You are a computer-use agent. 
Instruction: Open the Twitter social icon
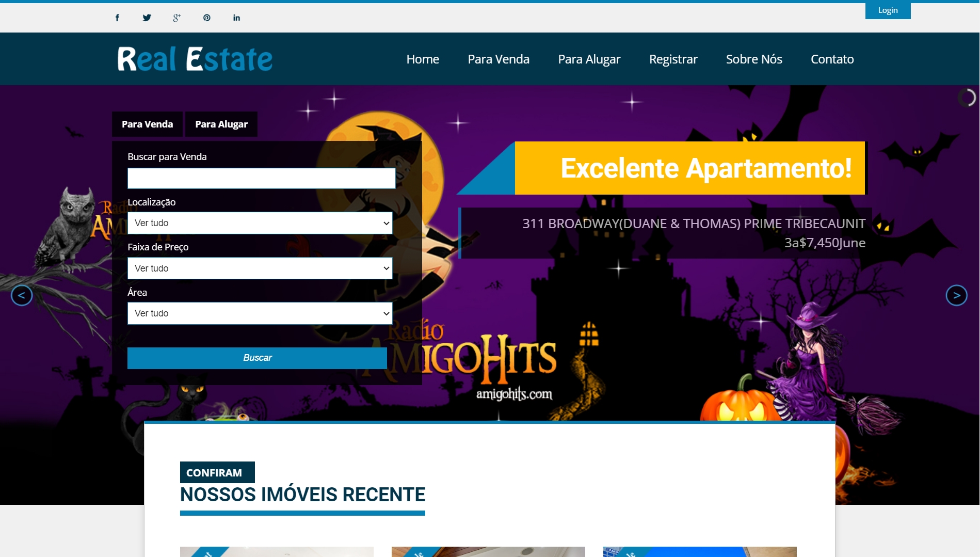tap(147, 18)
